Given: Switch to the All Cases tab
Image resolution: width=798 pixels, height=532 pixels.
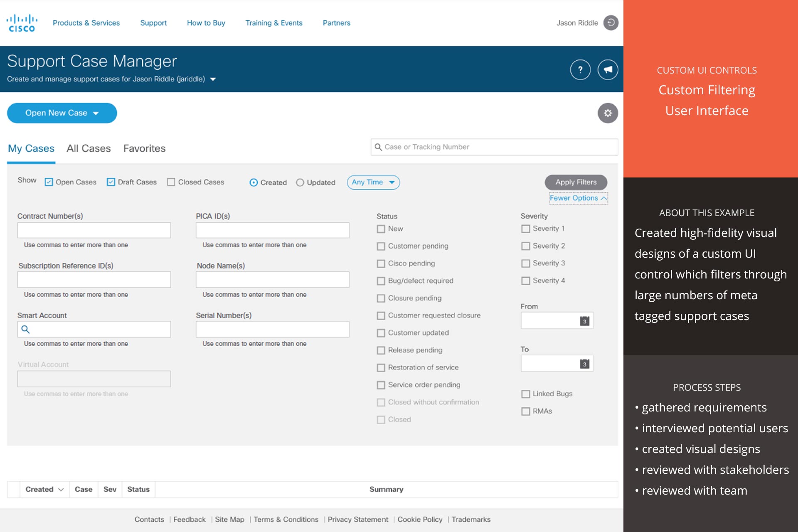Looking at the screenshot, I should pos(89,148).
